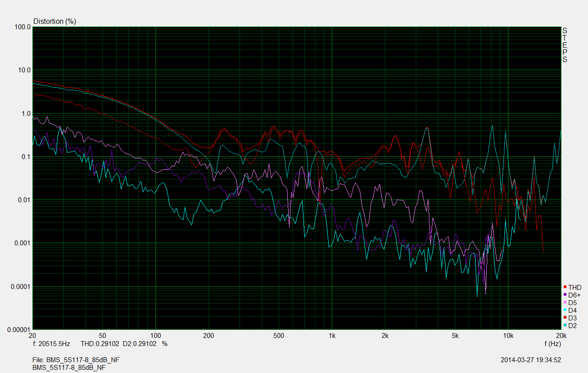Click the THD:0.29102 readout value
The image size is (588, 373).
[x=100, y=344]
